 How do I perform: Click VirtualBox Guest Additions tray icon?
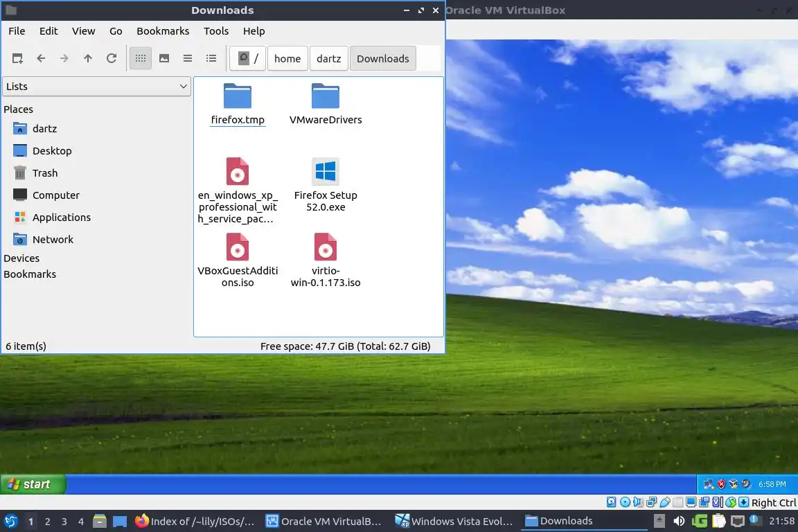734,484
